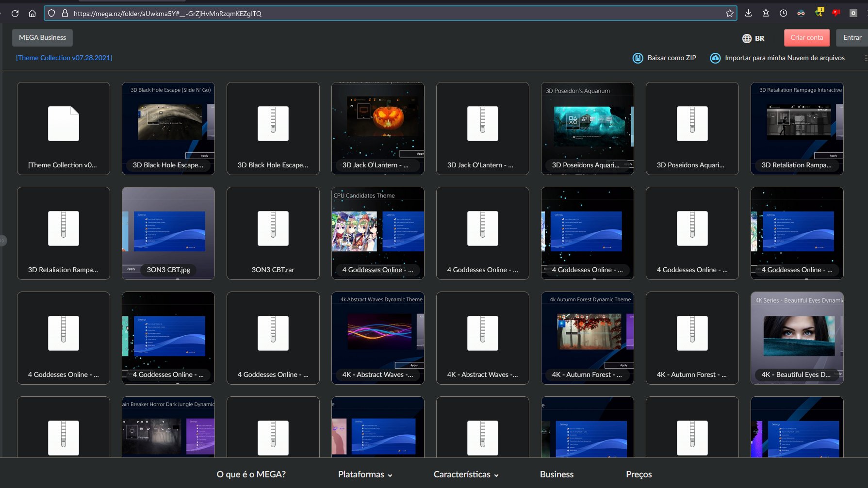
Task: Open the Horror Dark Jungle Dynamic image
Action: coord(168,427)
